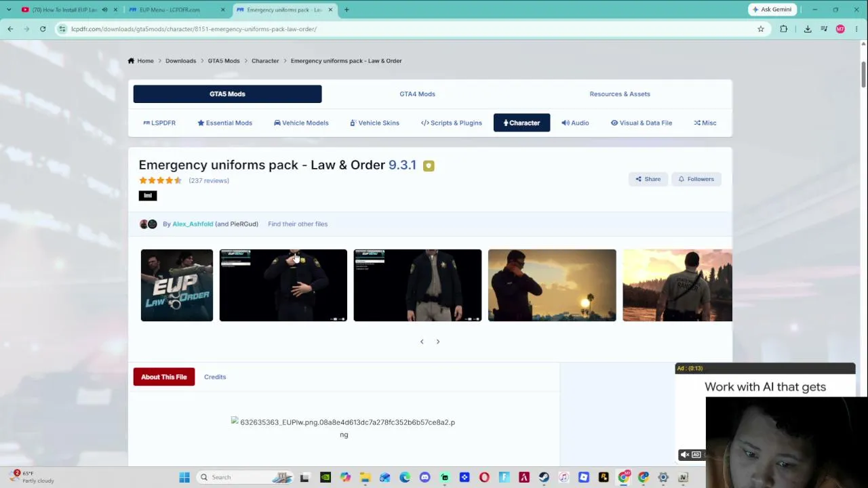Image resolution: width=868 pixels, height=488 pixels.
Task: Open Chrome's three-dot menu
Action: [857, 29]
